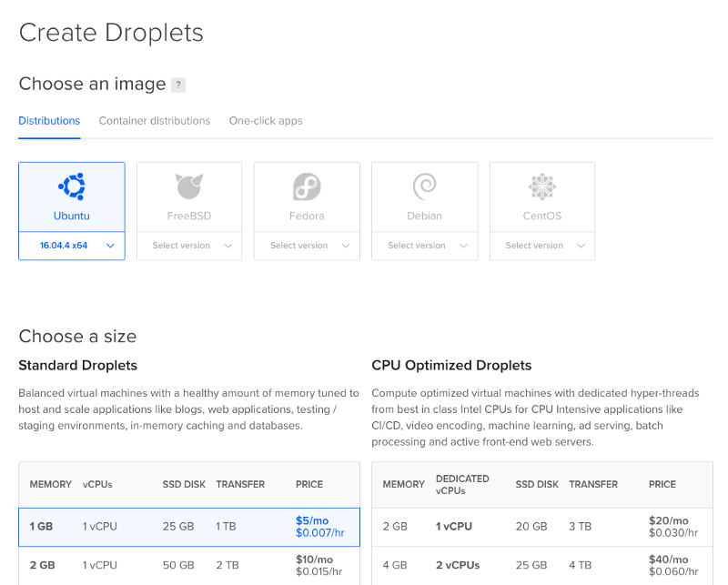This screenshot has width=728, height=585.
Task: Open Ubuntu 16.04.4 x64 version dropdown
Action: point(72,246)
